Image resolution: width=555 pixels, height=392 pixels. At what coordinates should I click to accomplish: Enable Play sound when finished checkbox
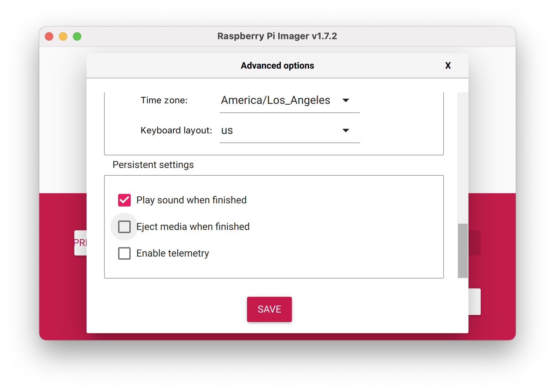click(124, 200)
